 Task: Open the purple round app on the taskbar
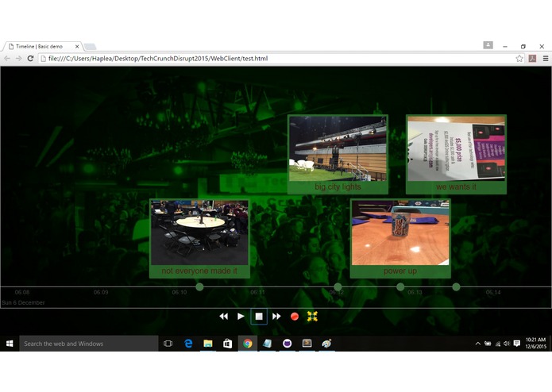pos(287,344)
